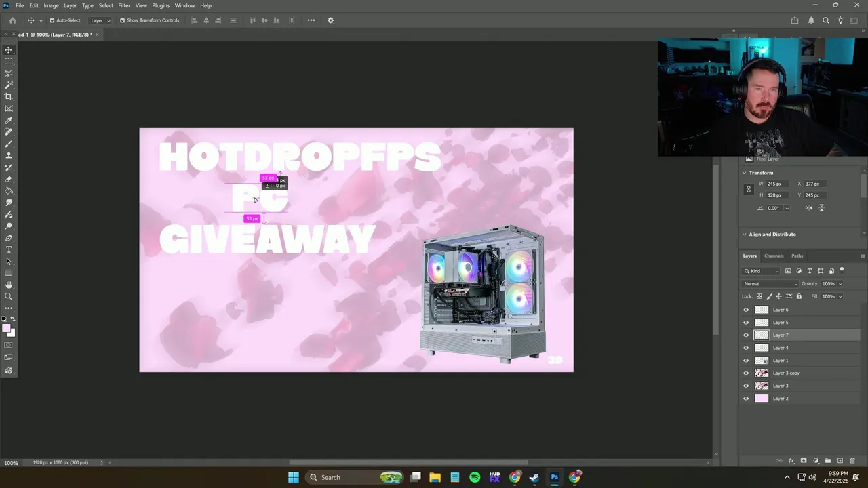Screen dimensions: 868x488
Task: Open the three-dots more align options
Action: tap(311, 20)
